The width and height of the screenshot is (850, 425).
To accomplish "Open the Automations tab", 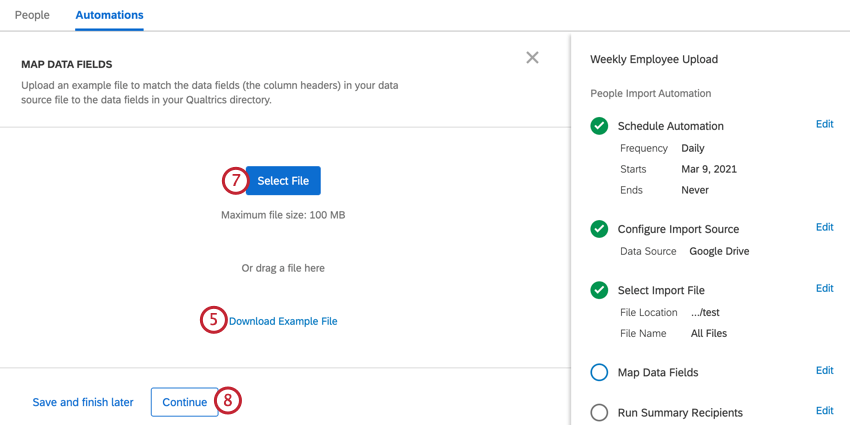I will coord(110,15).
